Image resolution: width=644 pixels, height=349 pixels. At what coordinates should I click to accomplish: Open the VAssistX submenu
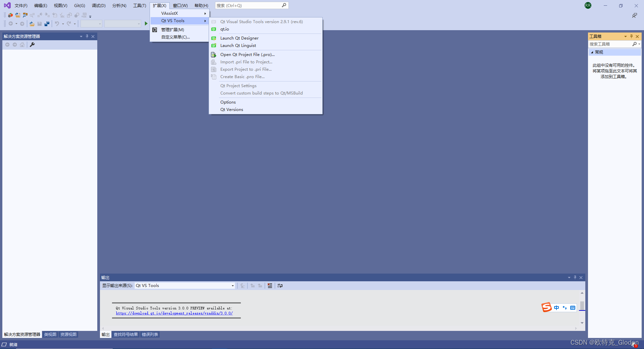179,13
